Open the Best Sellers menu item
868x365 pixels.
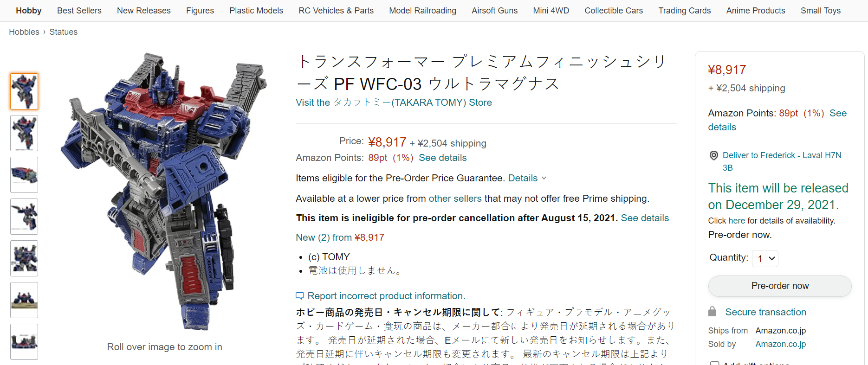pos(79,11)
